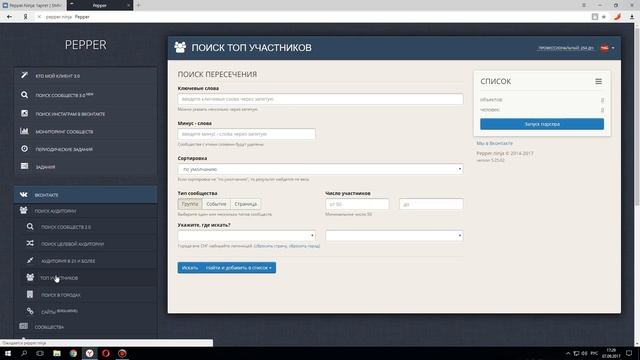Open 'Мониторинг сообществ' menu item
Image resolution: width=640 pixels, height=360 pixels.
click(x=86, y=131)
